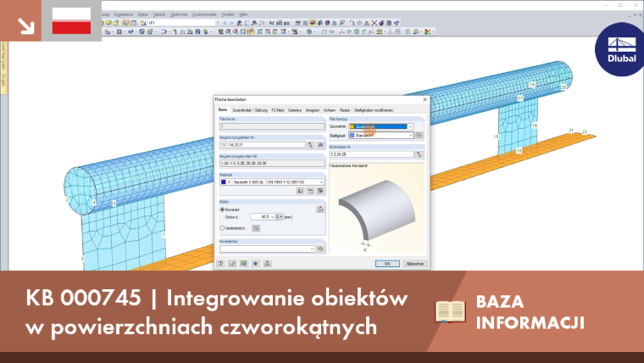
Task: Click the Abbrechen button
Action: 415,264
